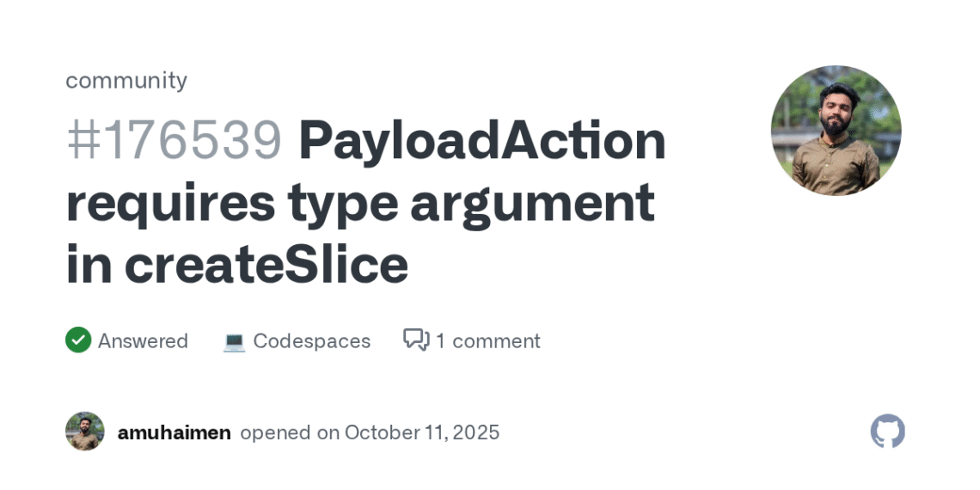Click the laptop Codespaces icon
Viewport: 980px width, 490px height.
pyautogui.click(x=234, y=341)
